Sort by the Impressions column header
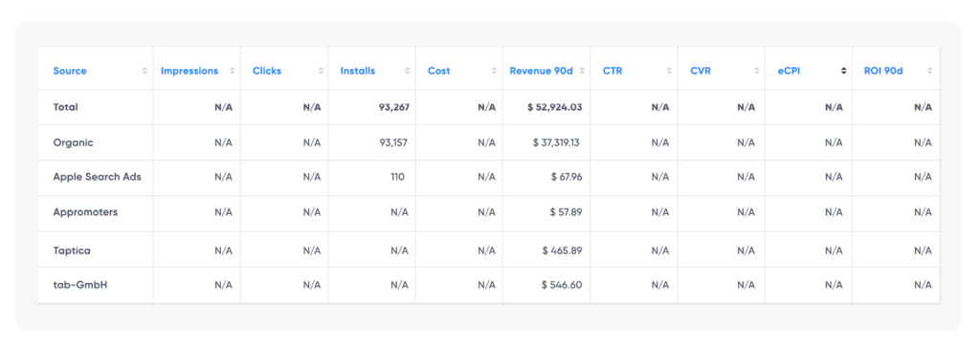980x346 pixels. tap(189, 71)
